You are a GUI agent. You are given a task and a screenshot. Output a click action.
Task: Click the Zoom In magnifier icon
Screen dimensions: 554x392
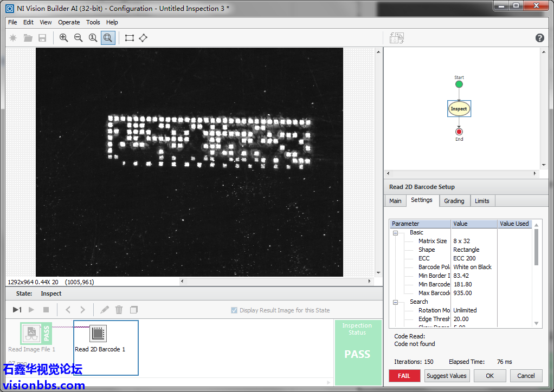[x=64, y=38]
